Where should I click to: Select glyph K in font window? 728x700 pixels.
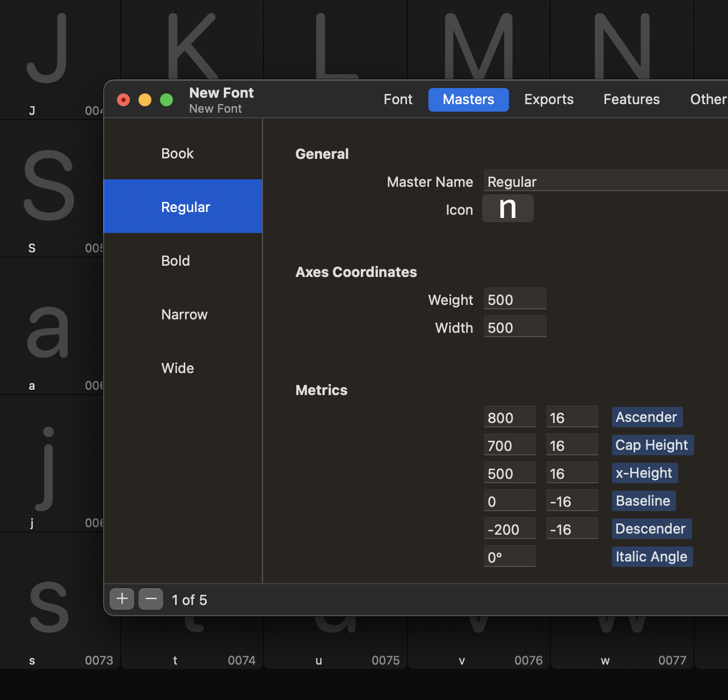192,40
